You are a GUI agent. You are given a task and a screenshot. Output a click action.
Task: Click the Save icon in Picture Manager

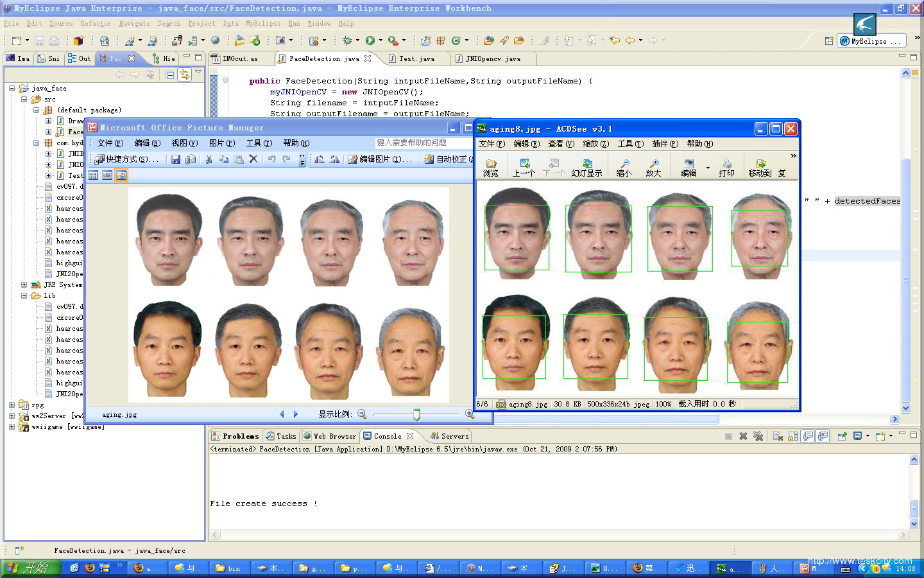pos(175,159)
